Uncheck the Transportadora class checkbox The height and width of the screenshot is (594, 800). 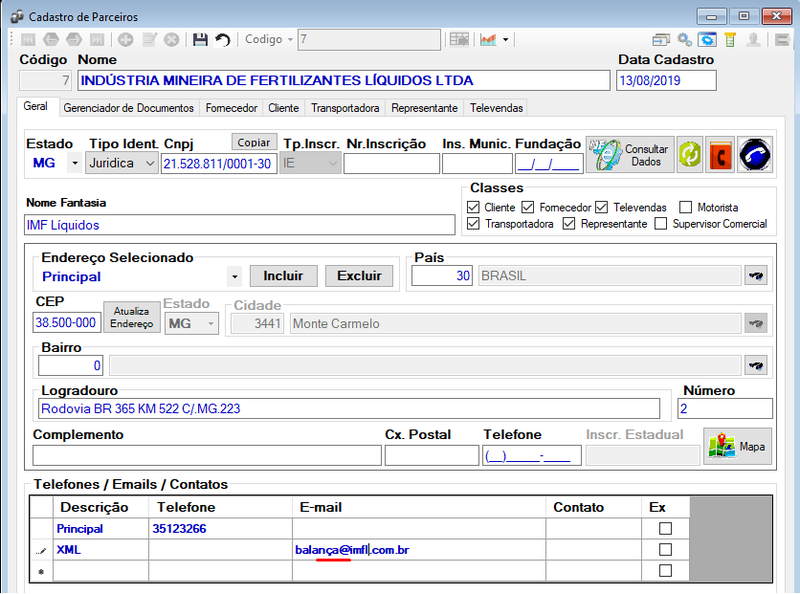click(473, 224)
